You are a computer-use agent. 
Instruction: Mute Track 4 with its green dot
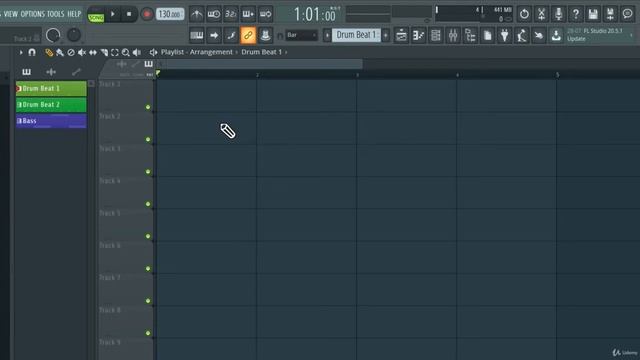pos(148,204)
